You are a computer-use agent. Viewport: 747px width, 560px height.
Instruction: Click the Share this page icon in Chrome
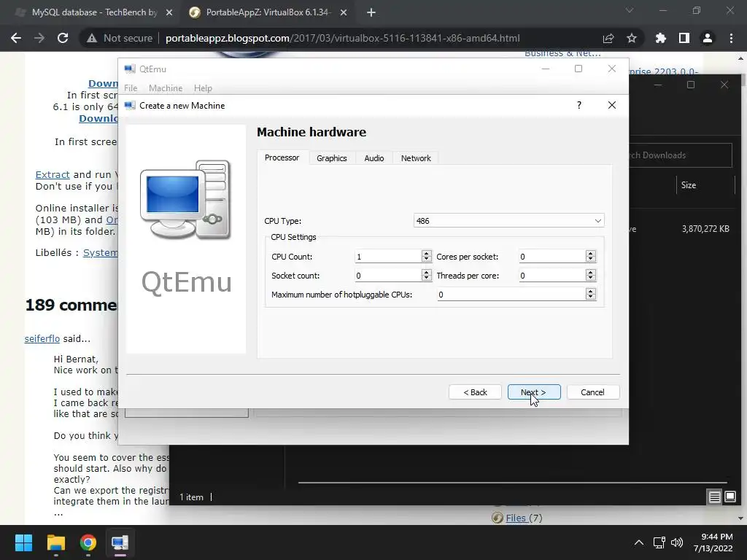[608, 38]
